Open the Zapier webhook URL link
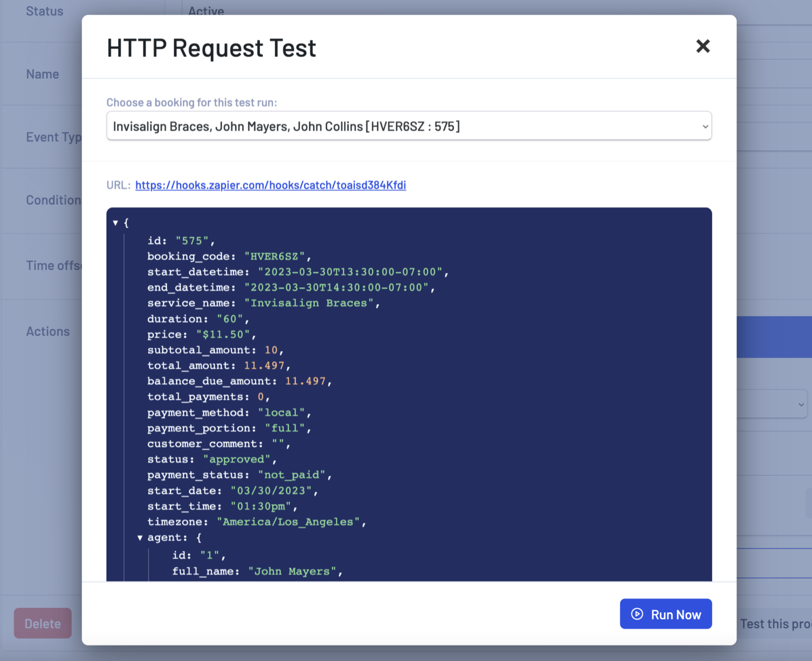 pyautogui.click(x=270, y=185)
